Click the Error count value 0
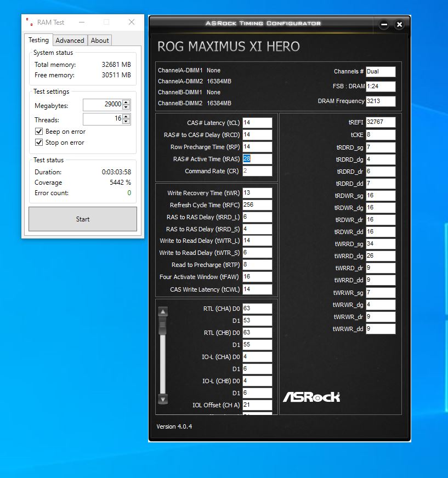 (x=129, y=192)
